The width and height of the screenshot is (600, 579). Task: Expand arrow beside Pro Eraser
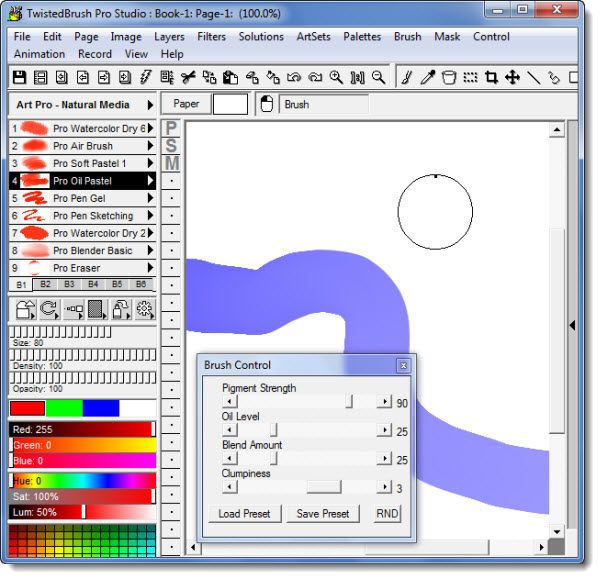click(151, 267)
